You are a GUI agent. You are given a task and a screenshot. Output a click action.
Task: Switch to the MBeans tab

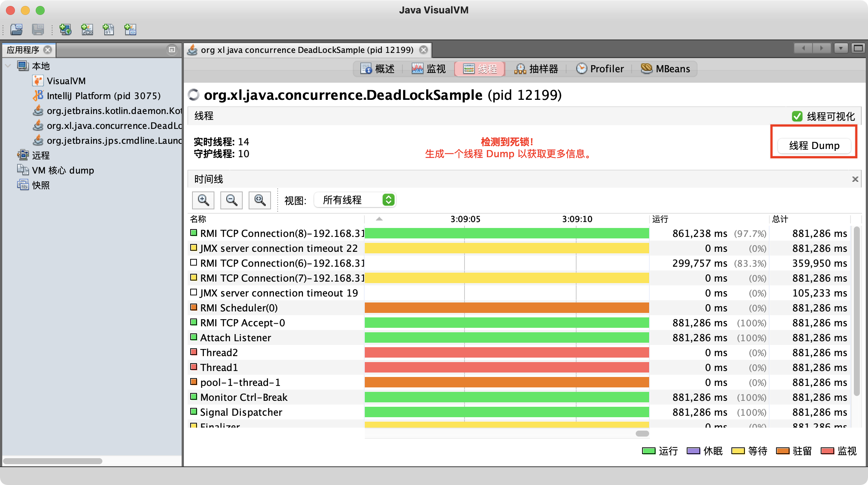tap(666, 69)
